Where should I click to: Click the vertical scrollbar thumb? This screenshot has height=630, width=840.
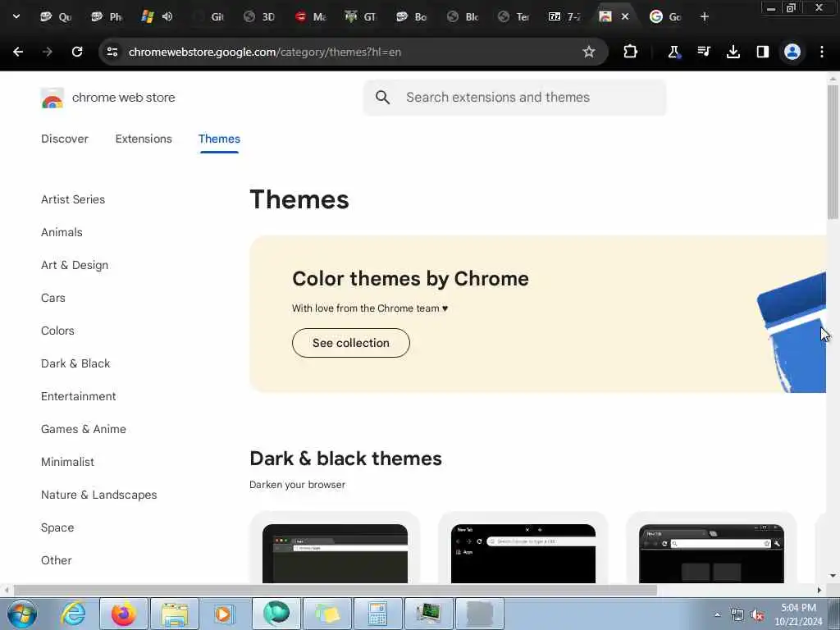(833, 152)
